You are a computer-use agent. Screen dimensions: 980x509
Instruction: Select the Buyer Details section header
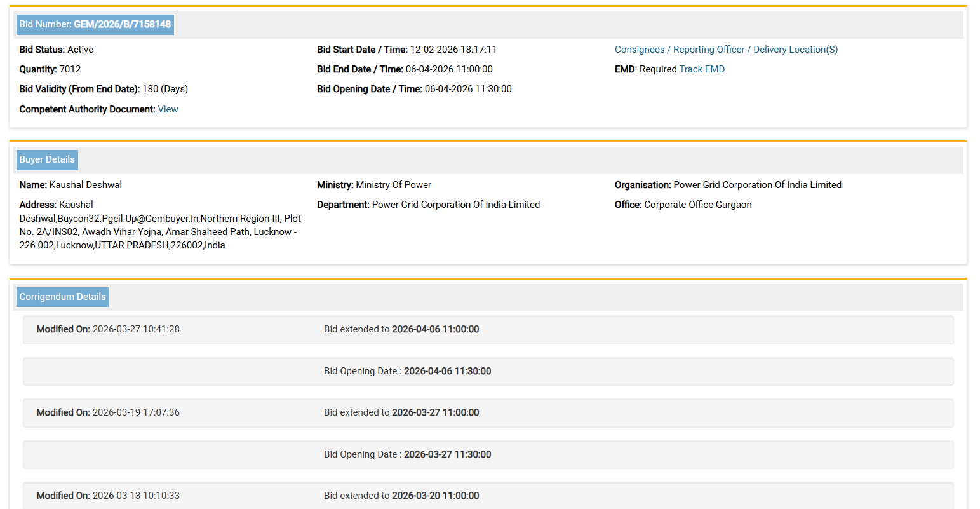(47, 160)
